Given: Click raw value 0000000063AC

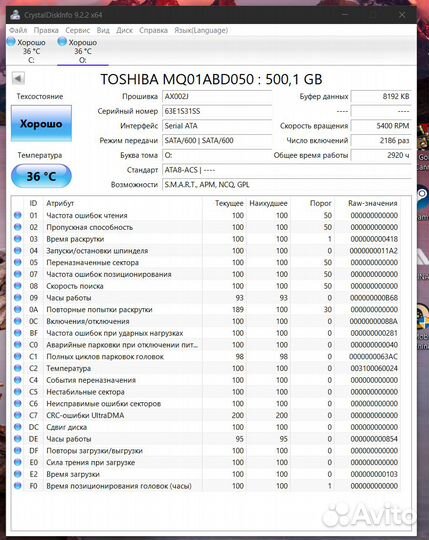Looking at the screenshot, I should click(x=374, y=356).
